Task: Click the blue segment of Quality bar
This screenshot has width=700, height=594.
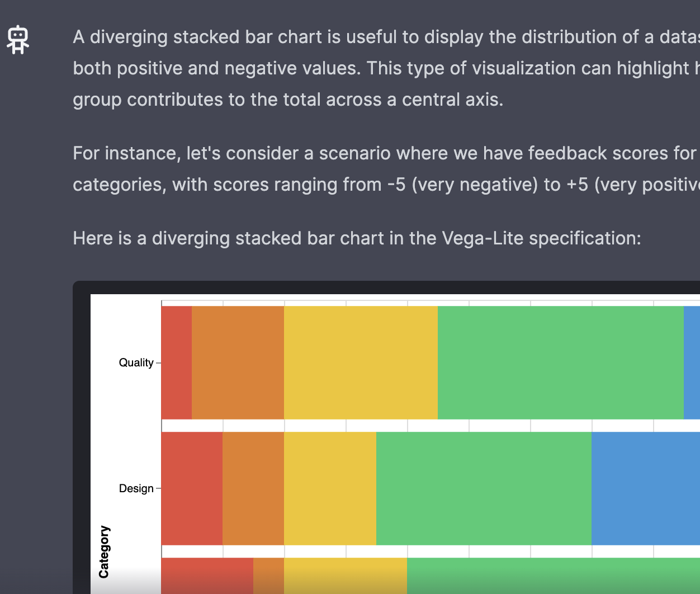Action: tap(692, 362)
